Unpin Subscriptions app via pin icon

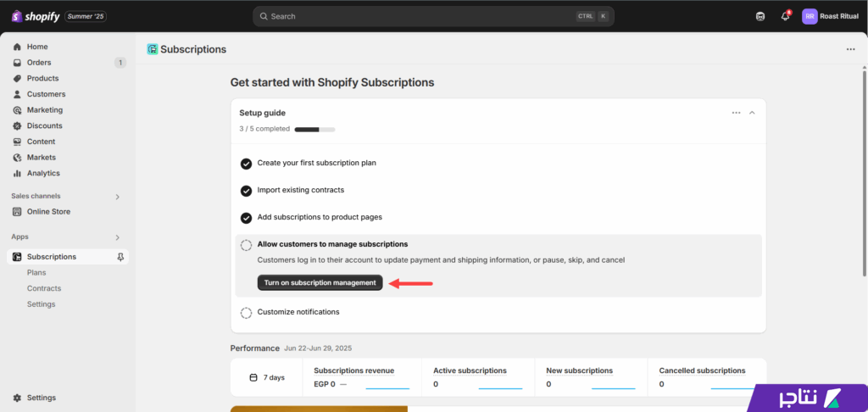pos(120,257)
